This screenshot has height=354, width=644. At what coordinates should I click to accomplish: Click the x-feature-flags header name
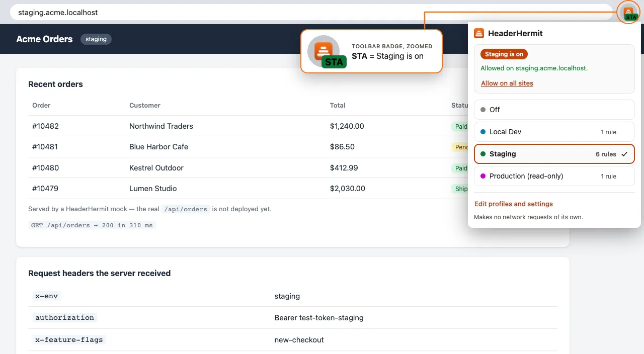click(x=69, y=339)
